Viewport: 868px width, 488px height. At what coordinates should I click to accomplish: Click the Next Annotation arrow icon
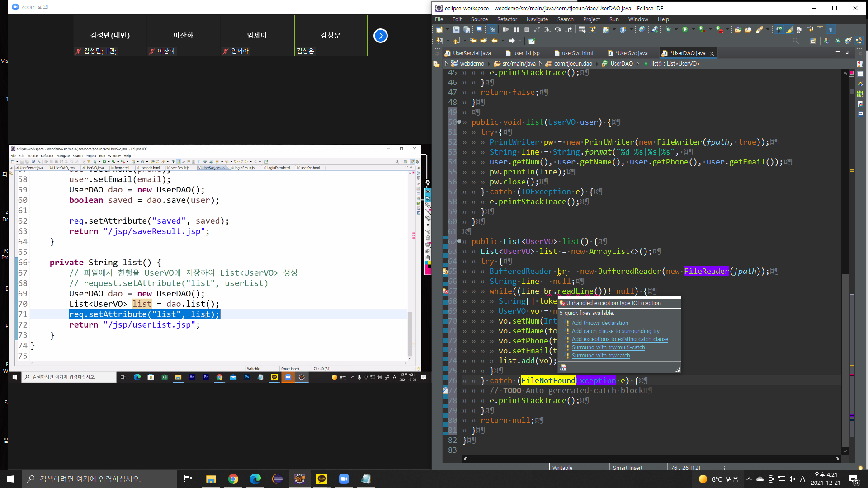pyautogui.click(x=439, y=41)
